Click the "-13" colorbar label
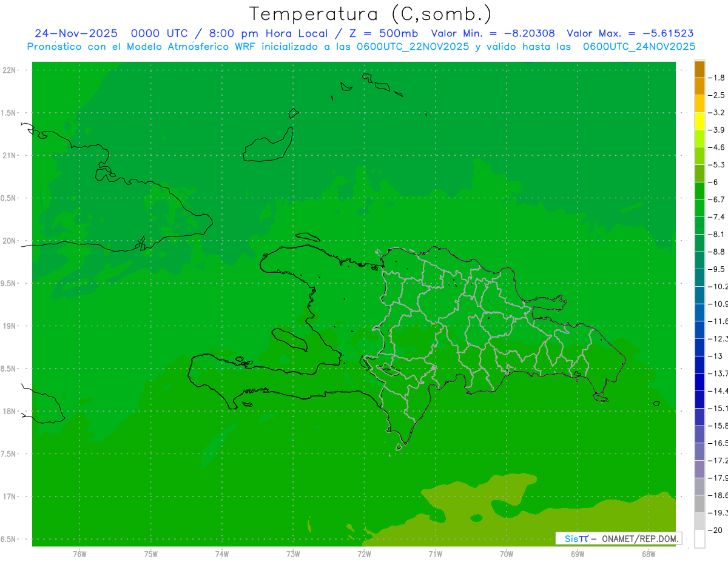 point(716,356)
